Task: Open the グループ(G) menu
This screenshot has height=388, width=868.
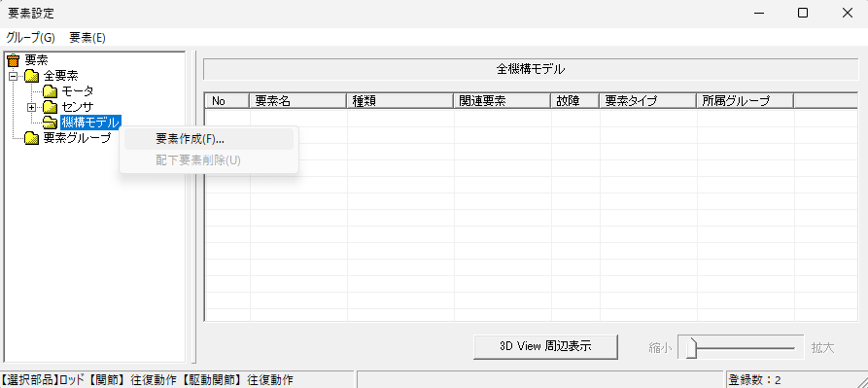Action: click(x=30, y=38)
